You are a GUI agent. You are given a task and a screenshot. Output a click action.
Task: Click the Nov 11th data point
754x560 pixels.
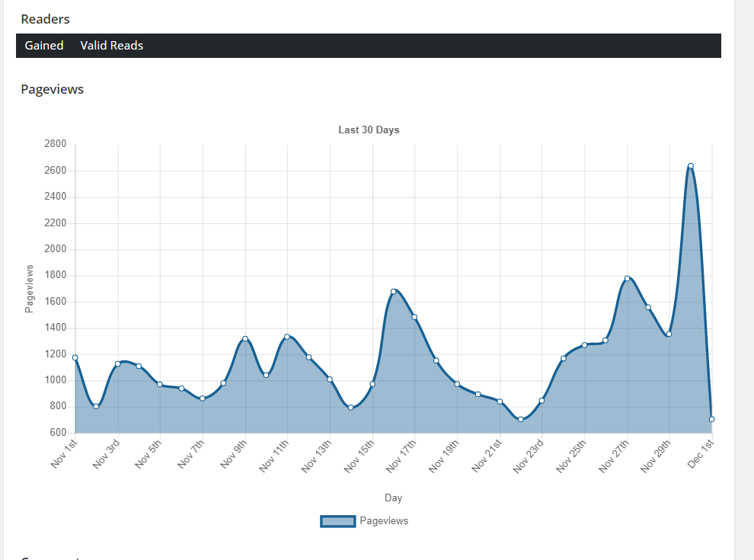click(x=287, y=337)
